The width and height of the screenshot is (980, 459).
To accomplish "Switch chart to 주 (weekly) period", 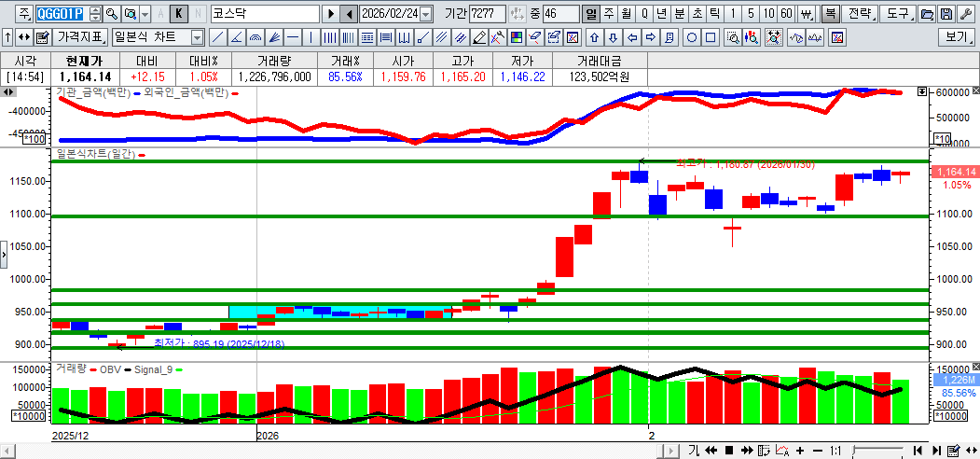I will point(609,14).
